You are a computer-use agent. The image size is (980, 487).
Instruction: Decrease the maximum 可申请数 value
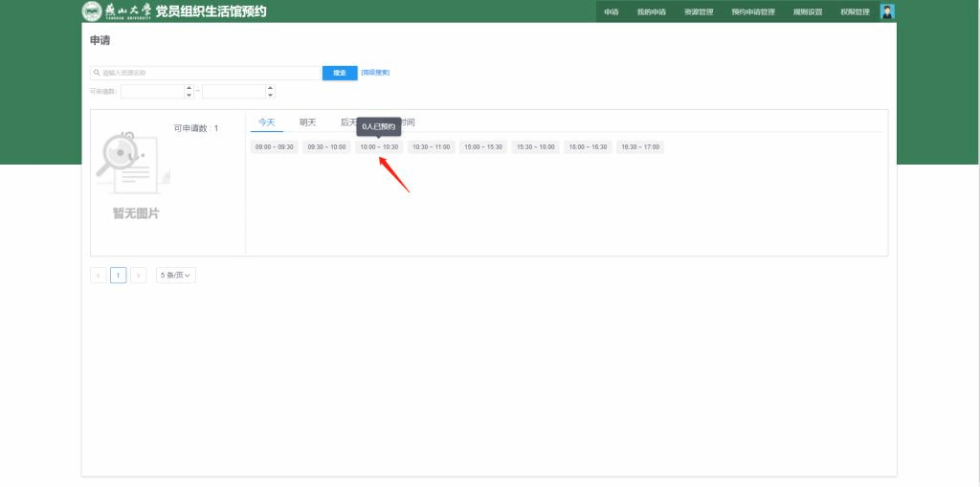click(x=270, y=95)
